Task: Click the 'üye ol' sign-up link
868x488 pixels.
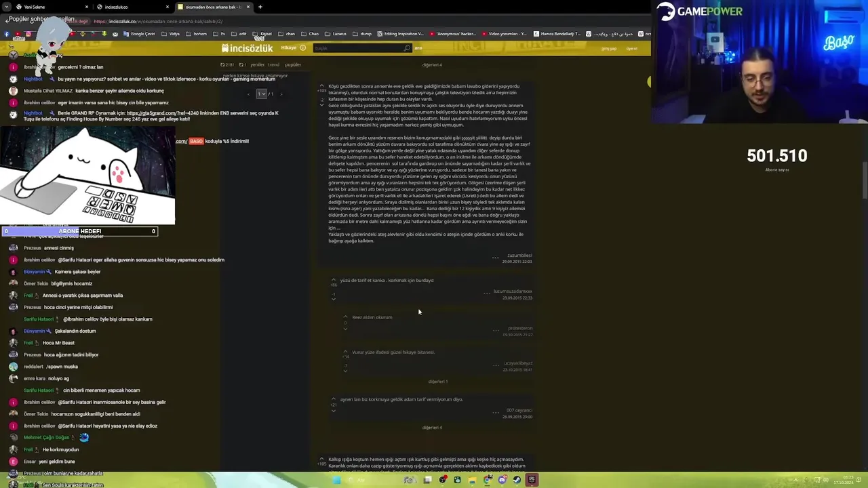Action: click(x=632, y=49)
